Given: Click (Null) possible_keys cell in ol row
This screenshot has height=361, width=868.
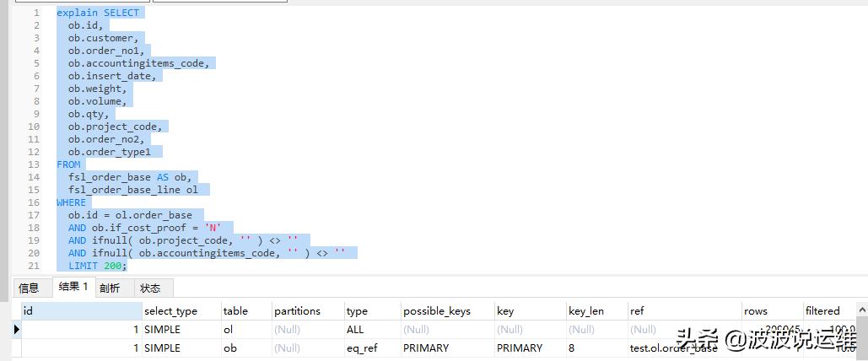Looking at the screenshot, I should click(x=448, y=330).
